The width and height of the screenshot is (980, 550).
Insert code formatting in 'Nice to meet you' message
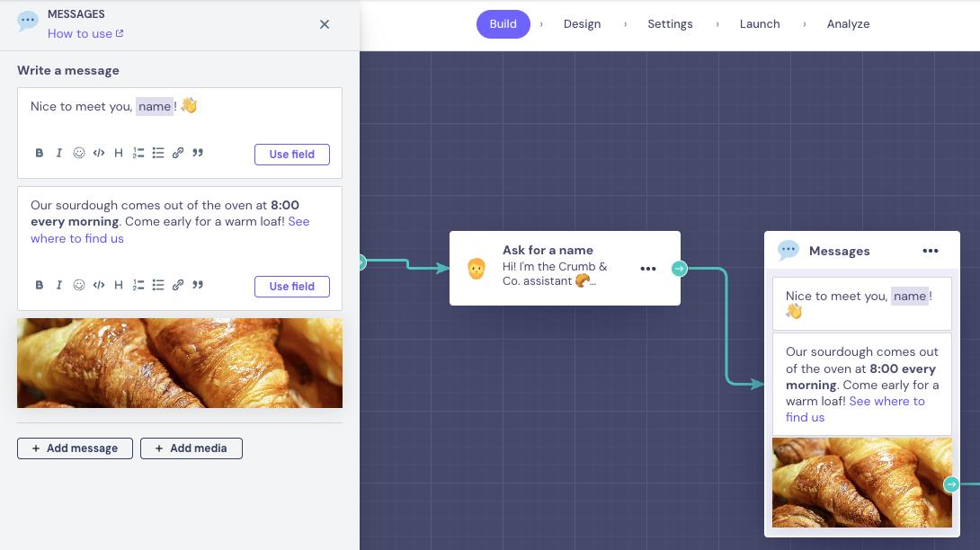[99, 153]
